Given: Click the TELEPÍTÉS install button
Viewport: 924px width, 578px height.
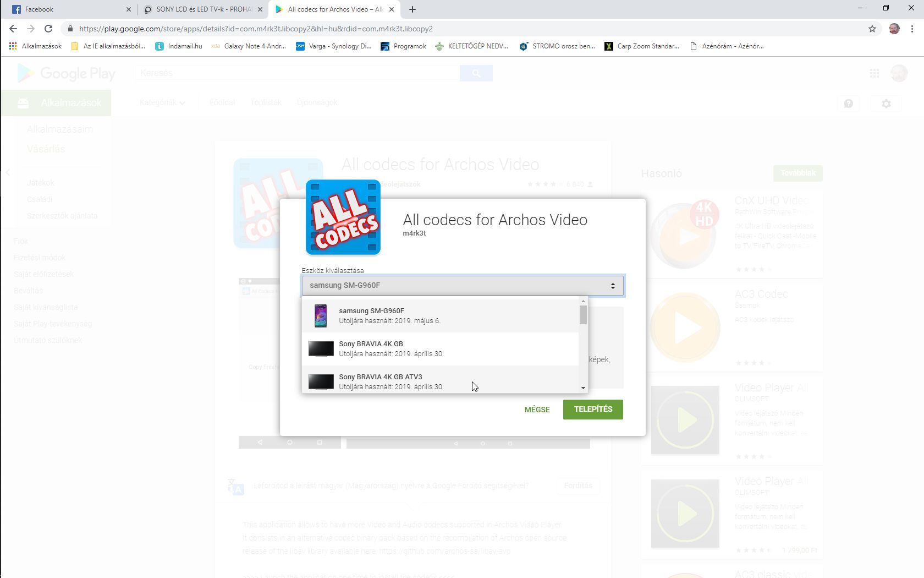Looking at the screenshot, I should [x=593, y=409].
